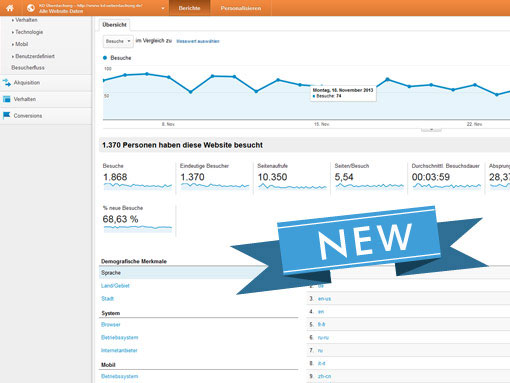Open Betriebssystem link under Mobil

(119, 376)
